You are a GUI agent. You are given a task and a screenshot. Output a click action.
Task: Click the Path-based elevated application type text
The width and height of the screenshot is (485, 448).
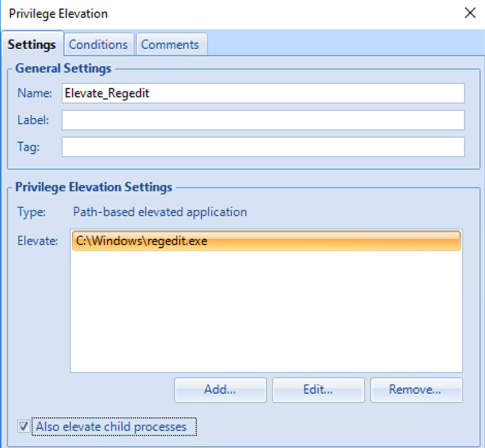160,213
